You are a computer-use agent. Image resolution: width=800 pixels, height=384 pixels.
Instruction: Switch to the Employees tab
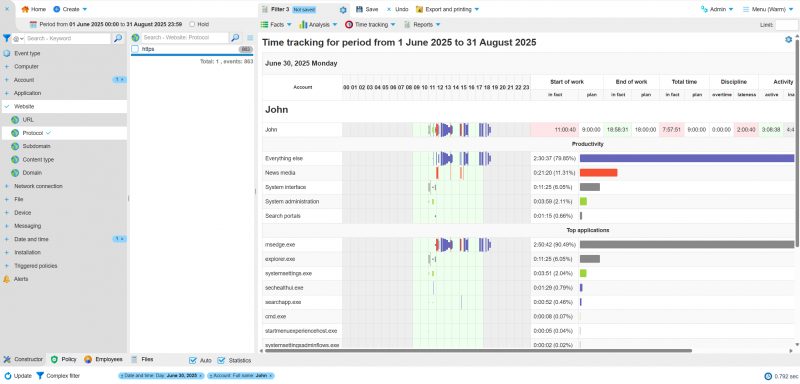[105, 359]
